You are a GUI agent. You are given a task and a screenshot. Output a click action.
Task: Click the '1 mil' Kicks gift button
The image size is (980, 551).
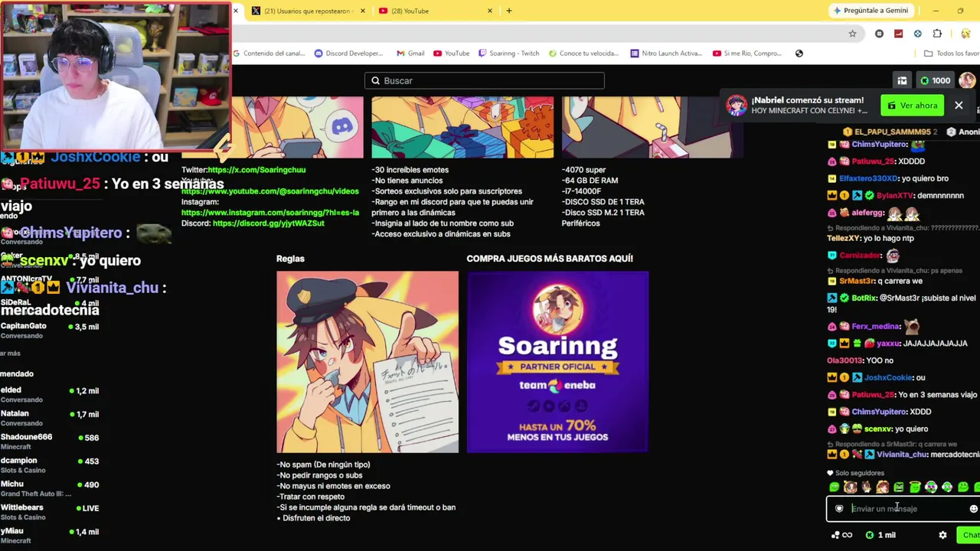pyautogui.click(x=880, y=536)
